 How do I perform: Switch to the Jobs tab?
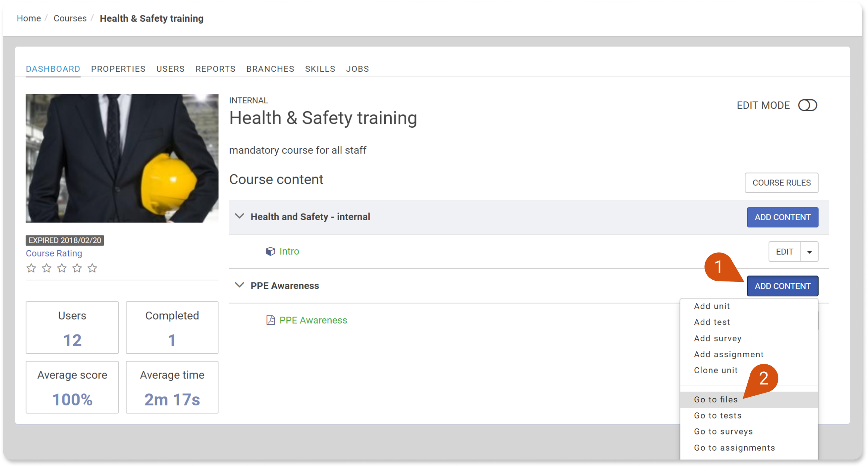click(x=357, y=69)
